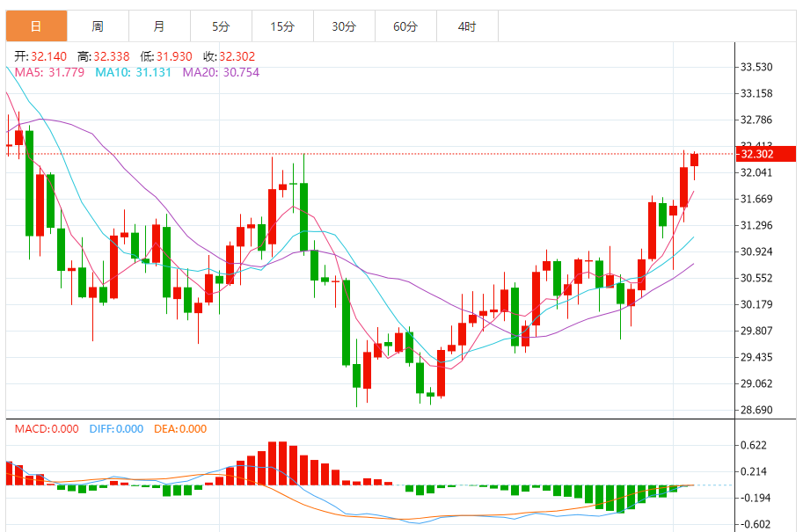Click the 29.435 price axis label

[x=756, y=357]
